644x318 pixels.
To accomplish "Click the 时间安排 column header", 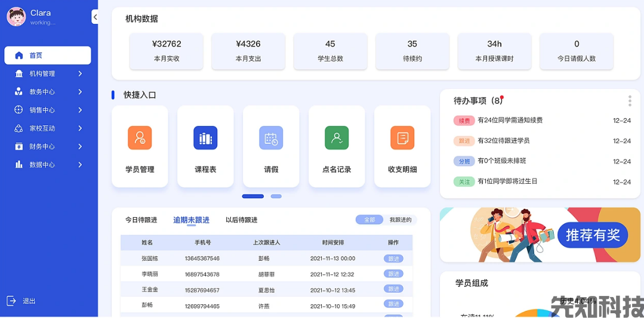I will point(333,242).
